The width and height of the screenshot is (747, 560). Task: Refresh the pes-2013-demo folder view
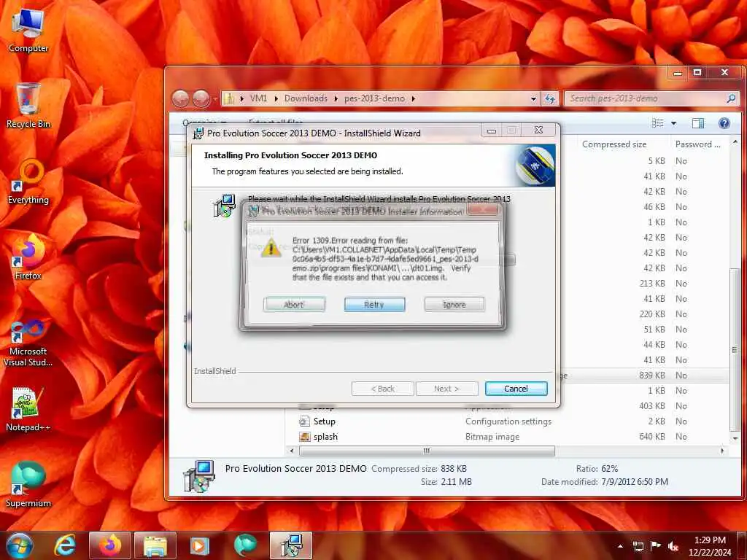coord(550,98)
